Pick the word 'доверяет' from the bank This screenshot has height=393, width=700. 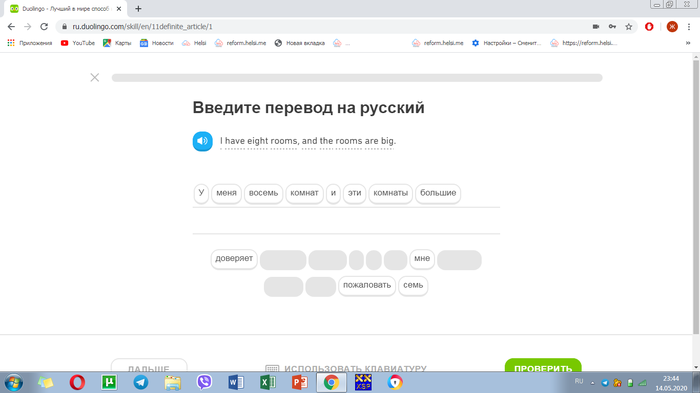click(234, 259)
